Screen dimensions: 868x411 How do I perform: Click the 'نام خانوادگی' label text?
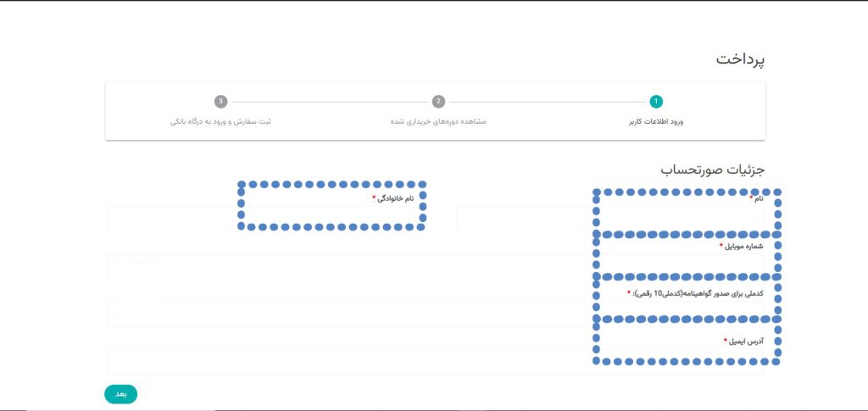coord(397,198)
